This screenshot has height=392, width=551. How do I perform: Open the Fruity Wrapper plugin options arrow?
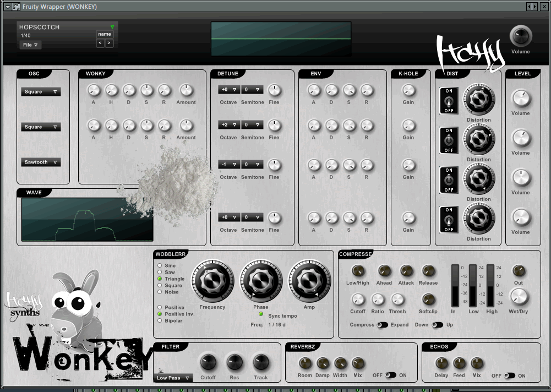[x=7, y=7]
